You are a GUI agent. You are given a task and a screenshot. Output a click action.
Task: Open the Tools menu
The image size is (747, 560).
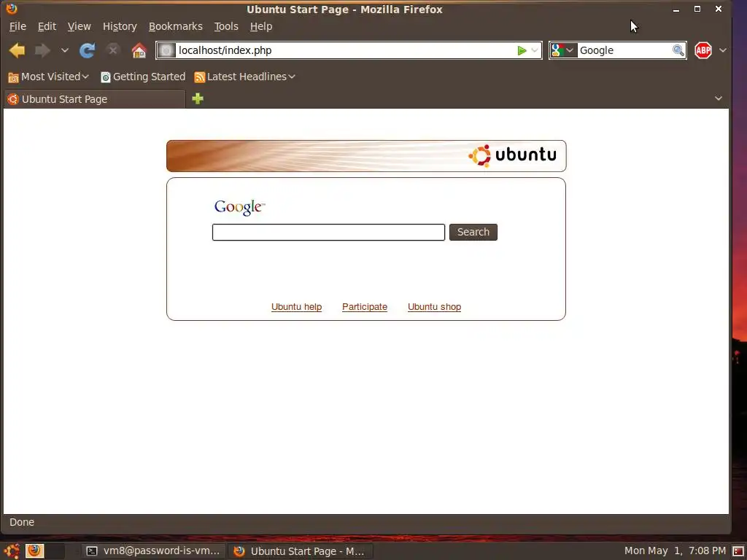click(x=226, y=26)
